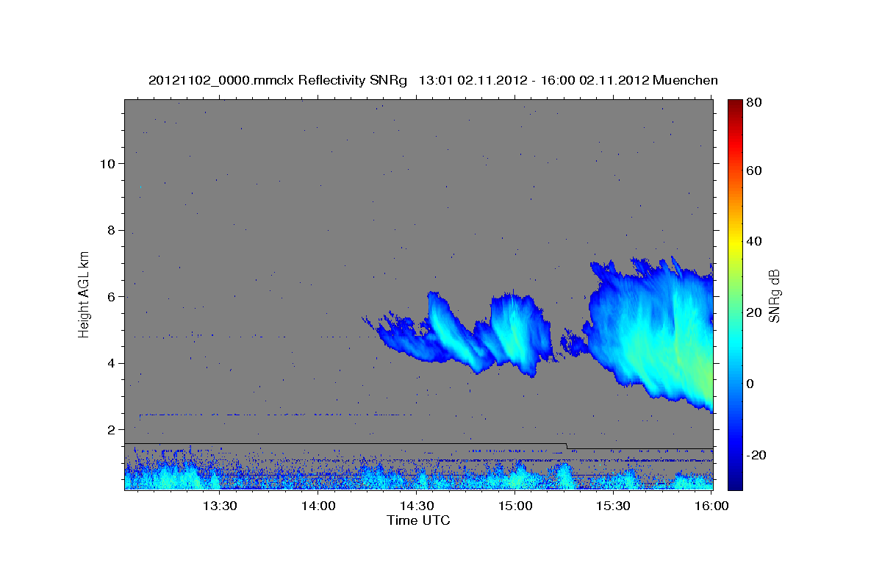Click the height tick label 6
Image resolution: width=882 pixels, height=588 pixels.
111,296
